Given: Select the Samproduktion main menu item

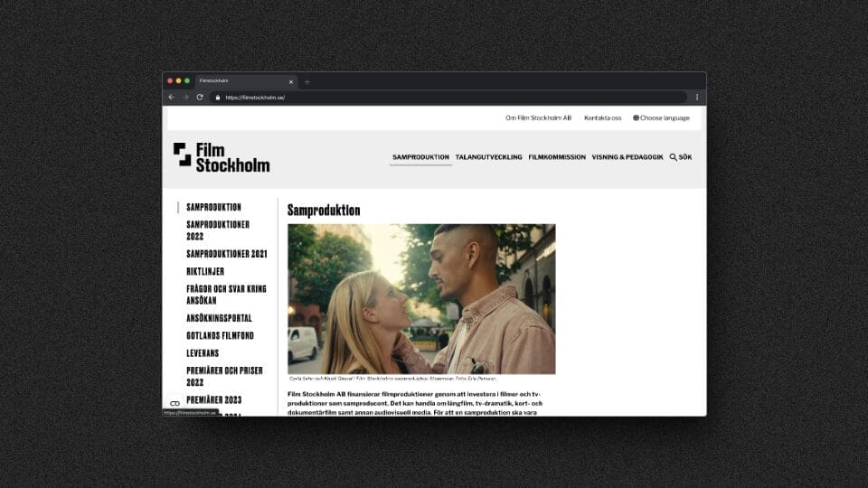Looking at the screenshot, I should tap(420, 157).
